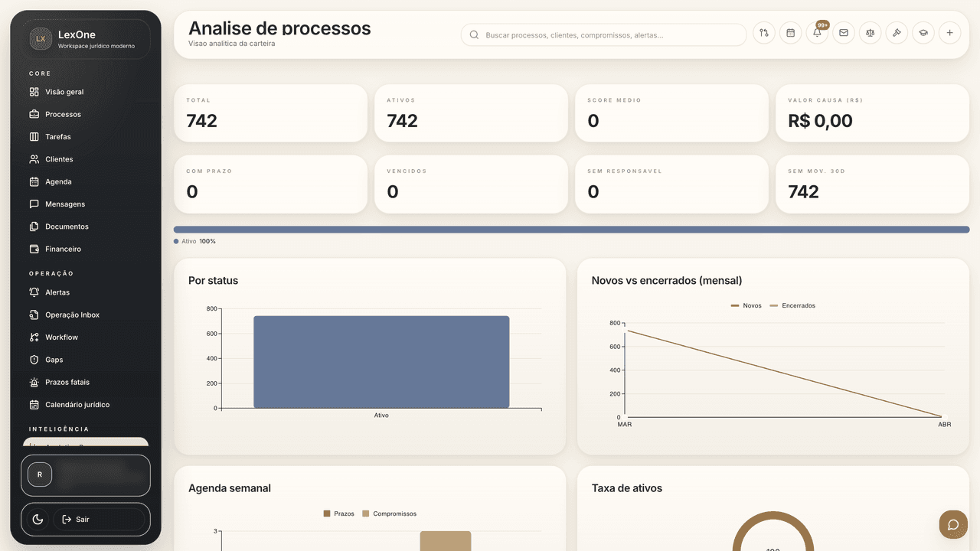Open the mail envelope icon
The image size is (980, 551).
tap(844, 33)
